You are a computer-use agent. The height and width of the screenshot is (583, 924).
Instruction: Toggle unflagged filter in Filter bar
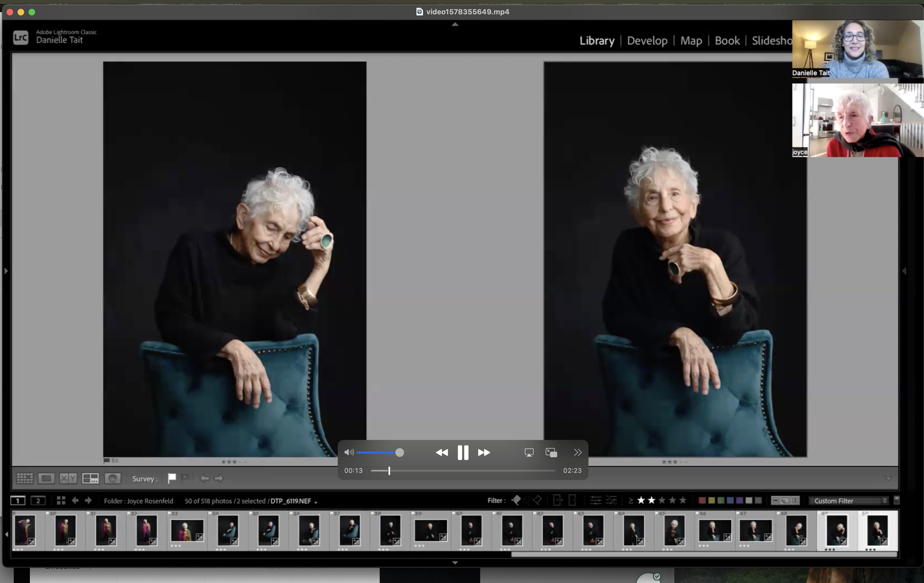[x=527, y=500]
